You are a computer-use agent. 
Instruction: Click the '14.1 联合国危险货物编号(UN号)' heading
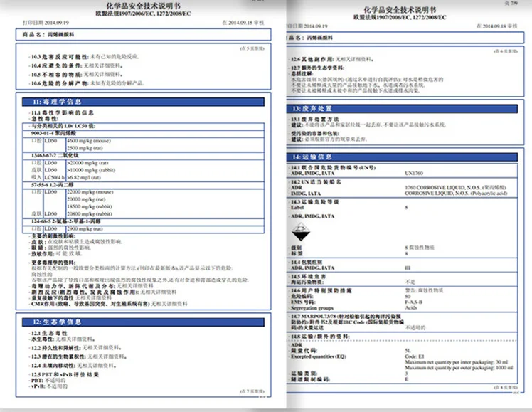[333, 168]
